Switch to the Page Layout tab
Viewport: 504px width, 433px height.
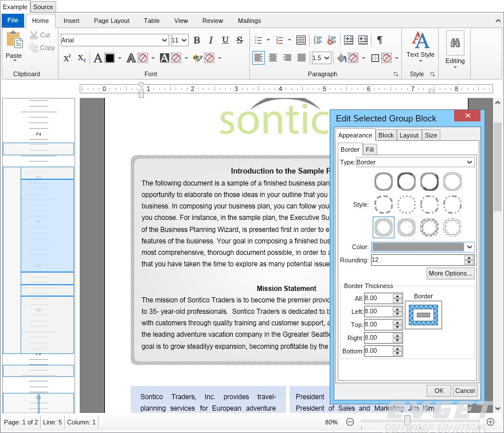click(112, 21)
